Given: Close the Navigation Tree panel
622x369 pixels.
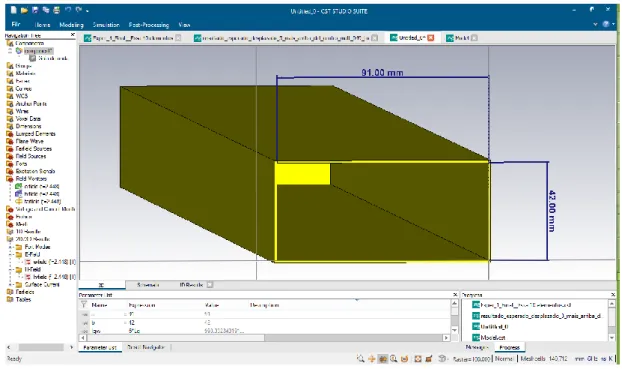Looking at the screenshot, I should [73, 35].
